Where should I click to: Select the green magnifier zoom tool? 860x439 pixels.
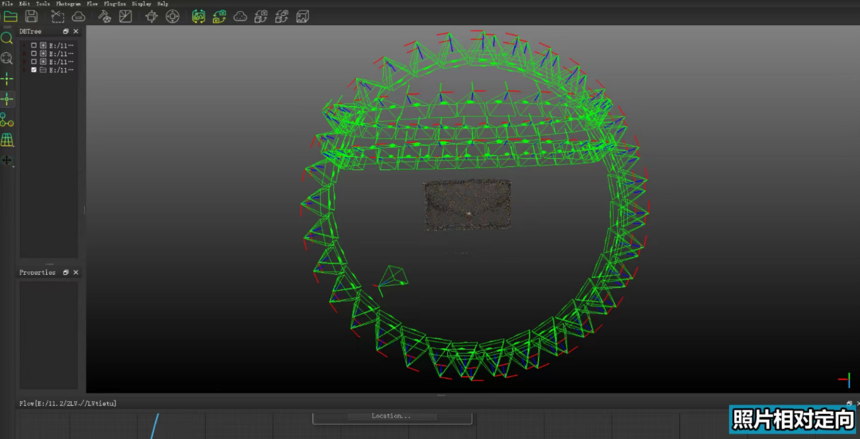click(7, 38)
